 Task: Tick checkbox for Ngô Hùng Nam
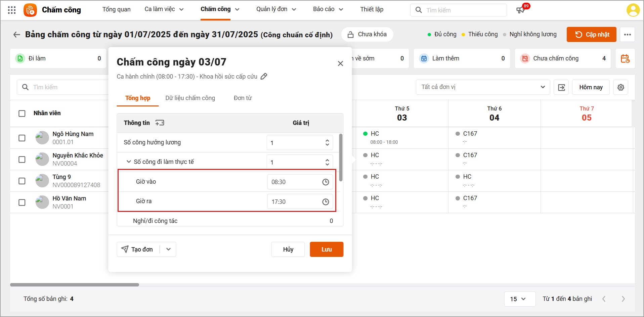[22, 138]
